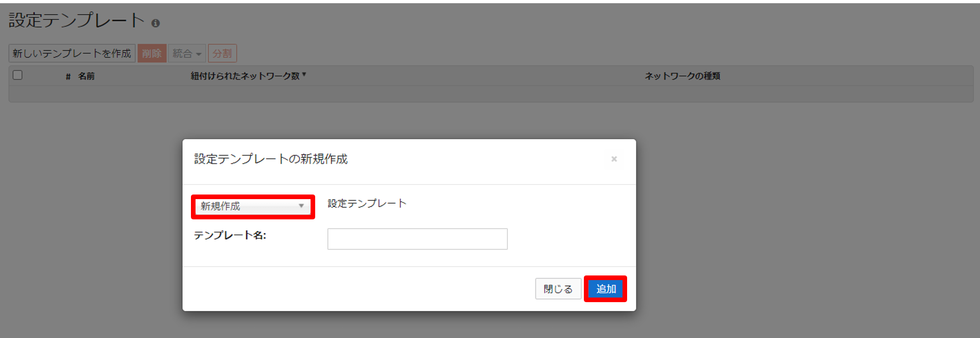Screen dimensions: 980x338
Task: Click the テンプレート名: label
Action: [230, 235]
